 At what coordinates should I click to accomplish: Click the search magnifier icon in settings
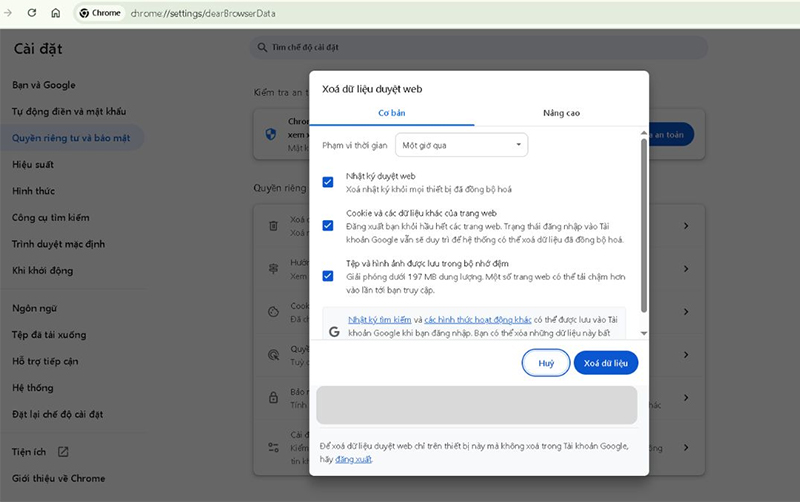tap(262, 47)
